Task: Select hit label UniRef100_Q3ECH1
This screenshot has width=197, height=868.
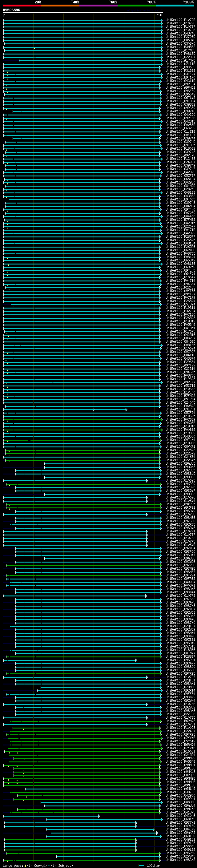Action: click(x=180, y=410)
